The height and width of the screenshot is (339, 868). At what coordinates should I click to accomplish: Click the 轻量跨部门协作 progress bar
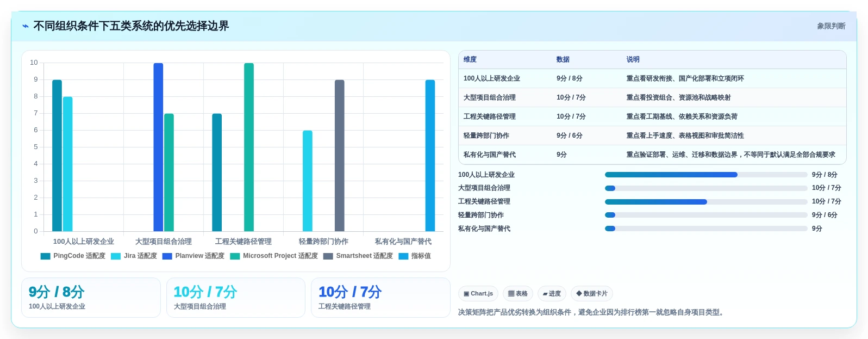(x=706, y=215)
